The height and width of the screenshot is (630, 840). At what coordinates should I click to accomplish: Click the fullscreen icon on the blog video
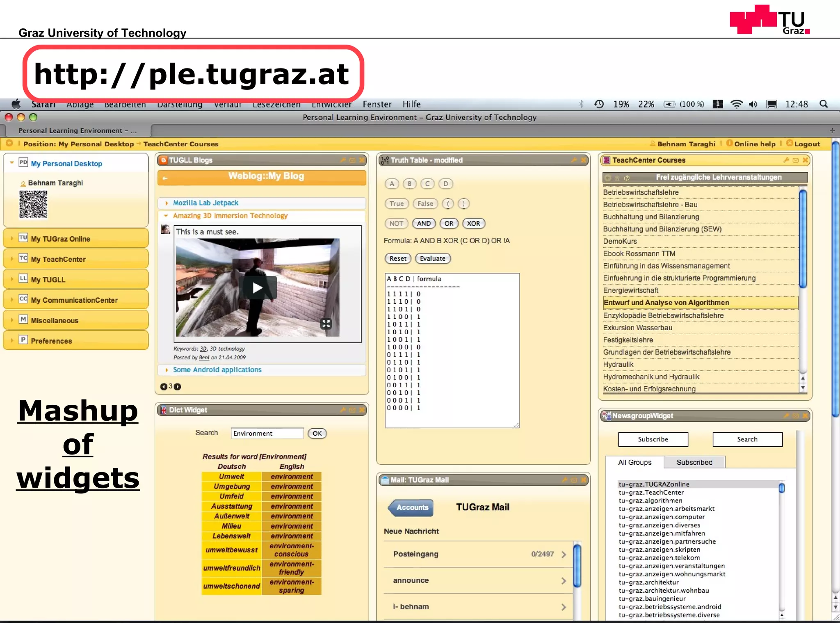click(326, 324)
